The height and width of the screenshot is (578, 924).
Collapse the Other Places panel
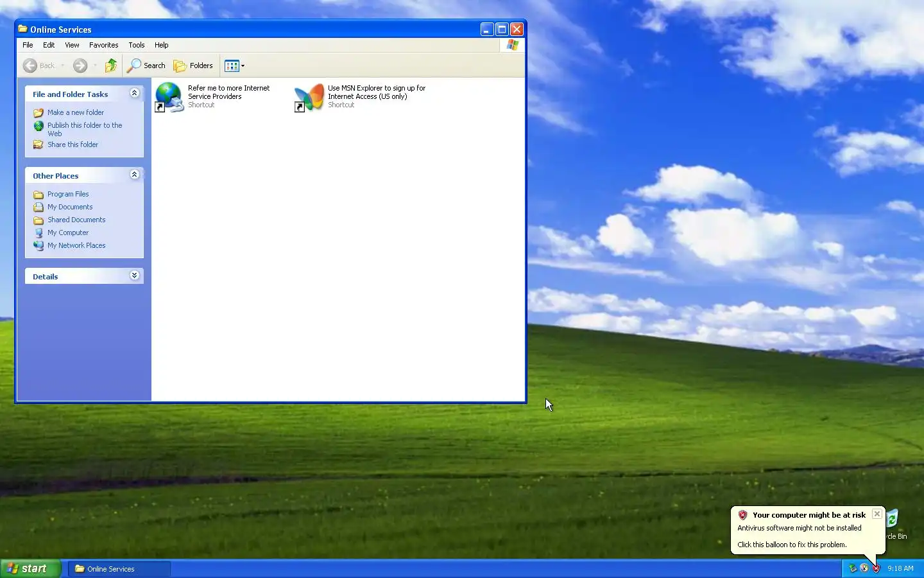pyautogui.click(x=134, y=175)
